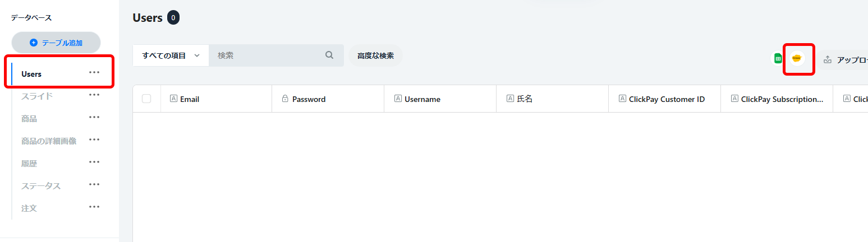The image size is (868, 242).
Task: Click the magnifier search icon
Action: pos(329,55)
